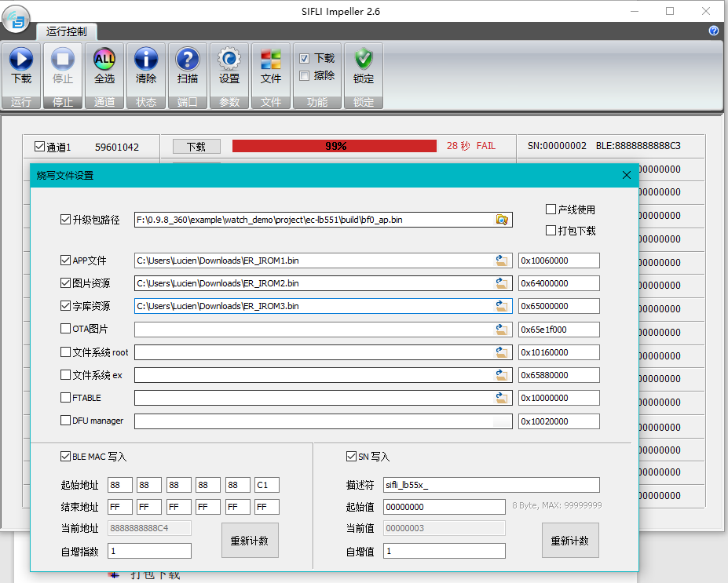Screen dimensions: 728x583
Task: Select all channels with the ALL 全选 icon
Action: [104, 60]
